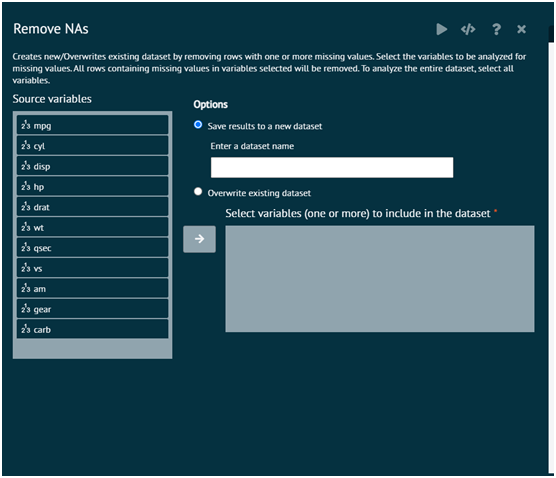
Task: Open the syntax code view icon
Action: (468, 29)
